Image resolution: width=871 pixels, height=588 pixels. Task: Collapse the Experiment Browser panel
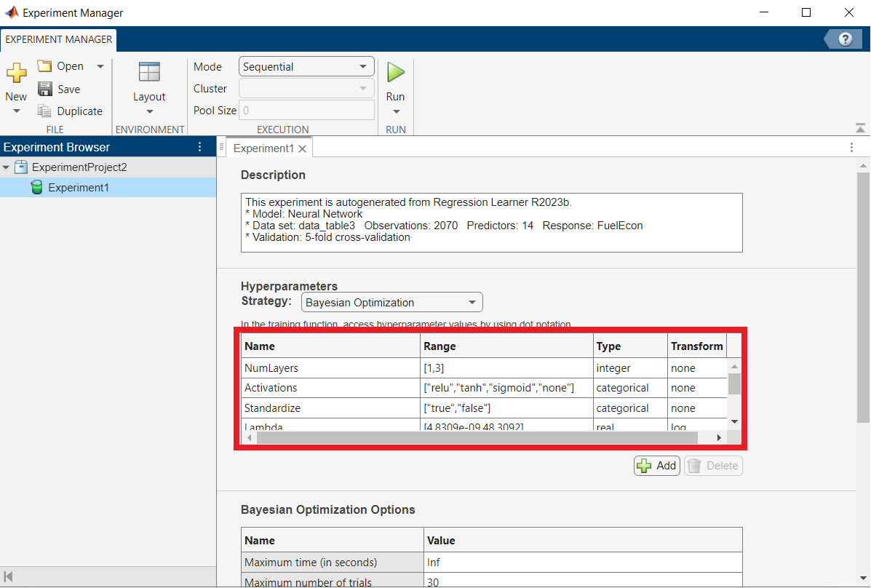click(x=9, y=577)
